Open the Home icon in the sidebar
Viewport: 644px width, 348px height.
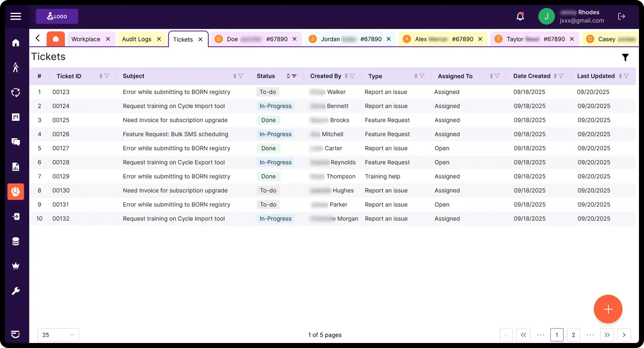coord(16,43)
